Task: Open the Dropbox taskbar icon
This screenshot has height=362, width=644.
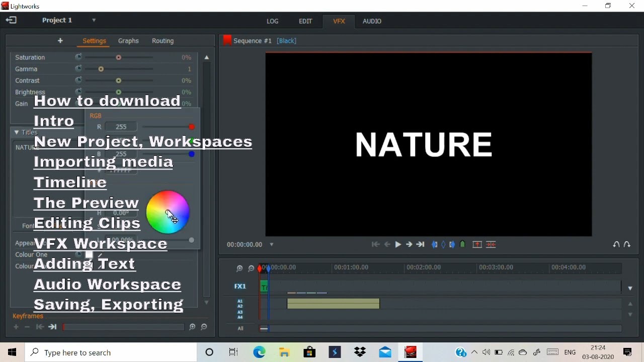Action: pyautogui.click(x=360, y=352)
